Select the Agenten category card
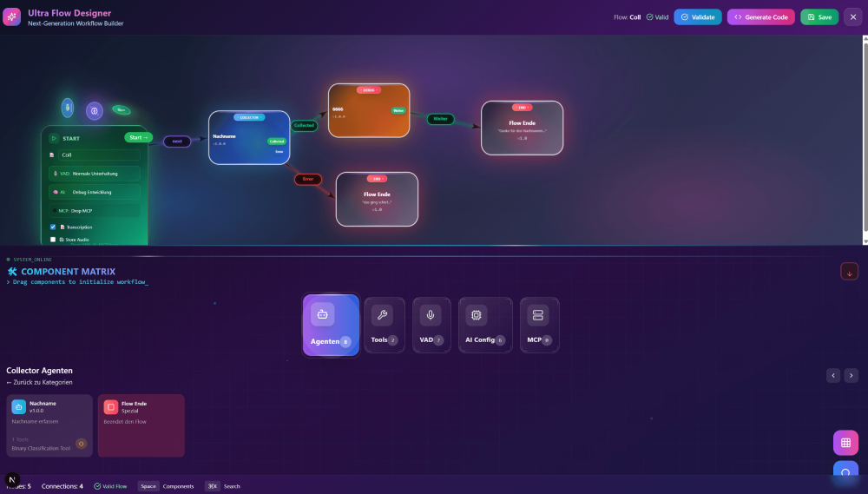868x494 pixels. click(x=331, y=325)
